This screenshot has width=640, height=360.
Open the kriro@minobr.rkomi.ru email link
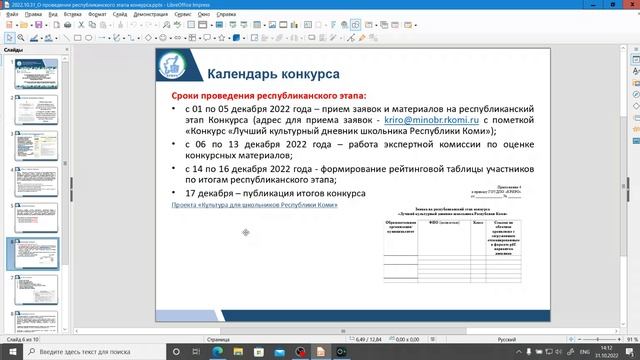pos(431,120)
